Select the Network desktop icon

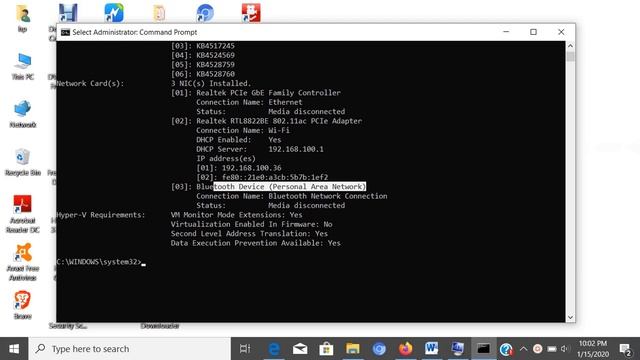pos(23,114)
